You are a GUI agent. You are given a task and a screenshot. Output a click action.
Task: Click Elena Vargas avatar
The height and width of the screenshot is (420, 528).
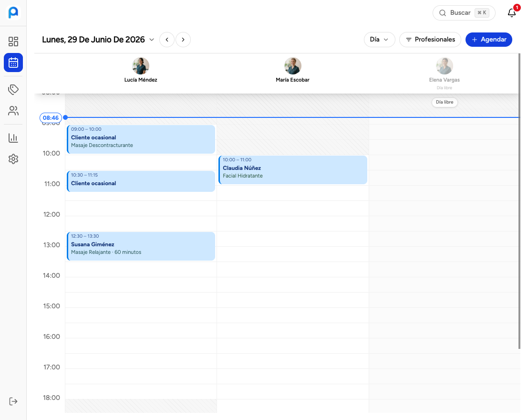[445, 66]
